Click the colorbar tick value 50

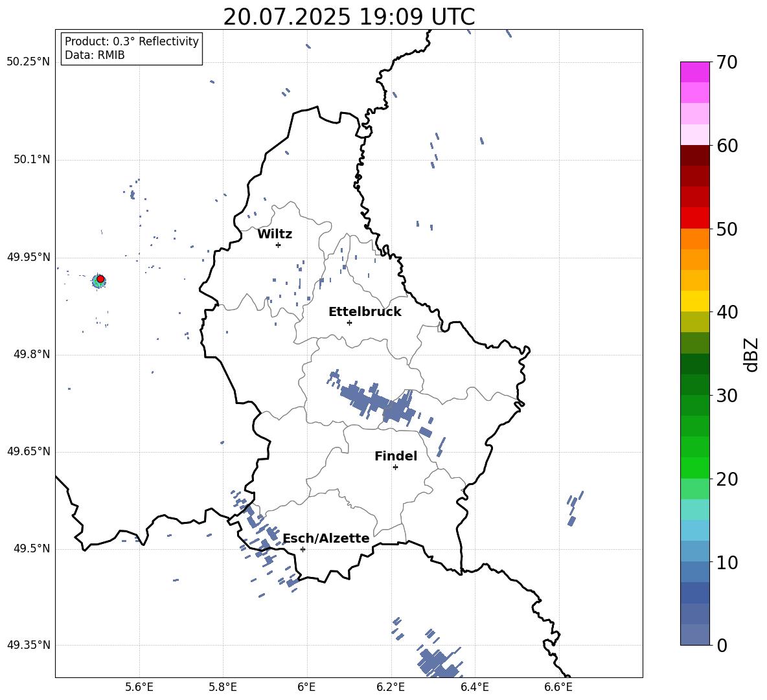pos(727,229)
